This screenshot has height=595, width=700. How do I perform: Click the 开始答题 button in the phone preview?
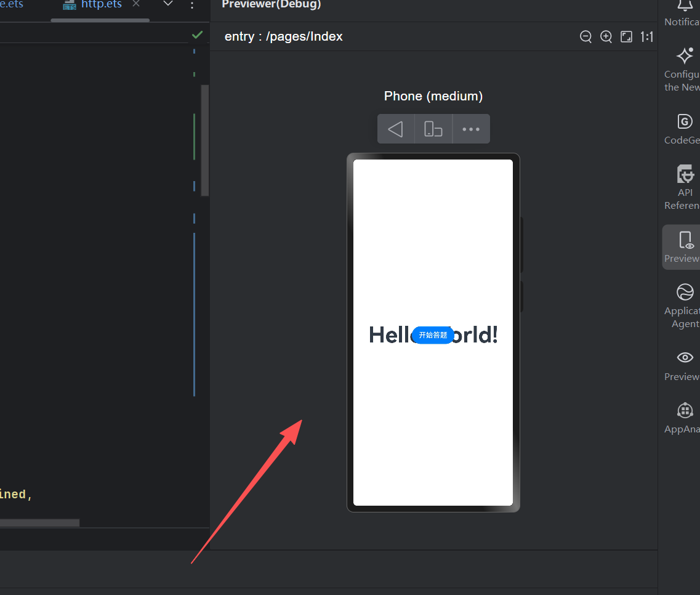tap(433, 335)
